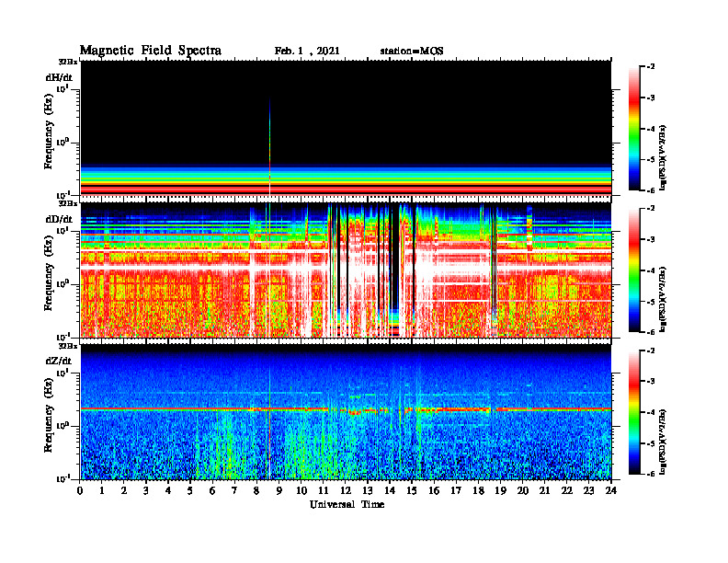Viewport: 728px width, 563px height.
Task: Click the vertical spike in the dH/dt spectrogram
Action: pos(269,146)
